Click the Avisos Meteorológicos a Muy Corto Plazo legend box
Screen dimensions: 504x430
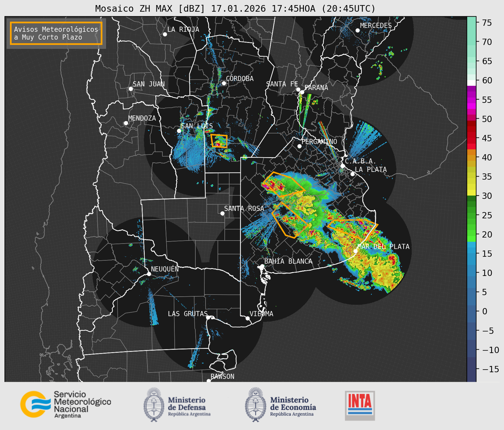point(56,33)
